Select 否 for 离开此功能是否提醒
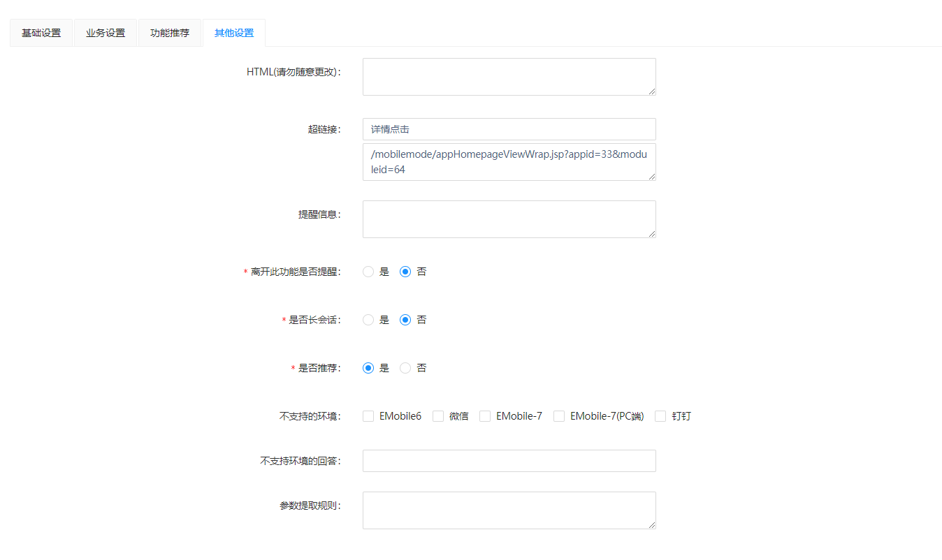Viewport: 942px width, 560px height. [x=405, y=272]
